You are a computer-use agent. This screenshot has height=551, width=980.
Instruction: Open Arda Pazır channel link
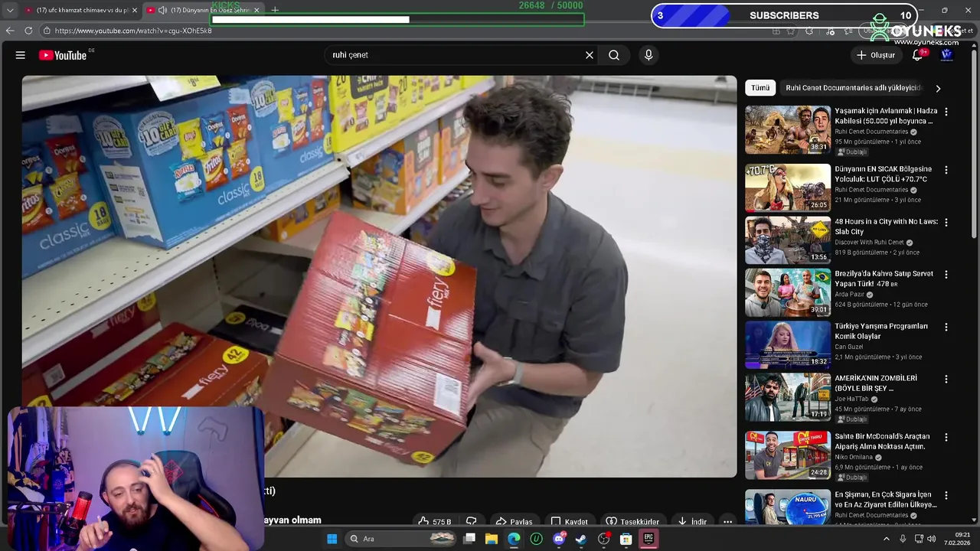pos(850,295)
